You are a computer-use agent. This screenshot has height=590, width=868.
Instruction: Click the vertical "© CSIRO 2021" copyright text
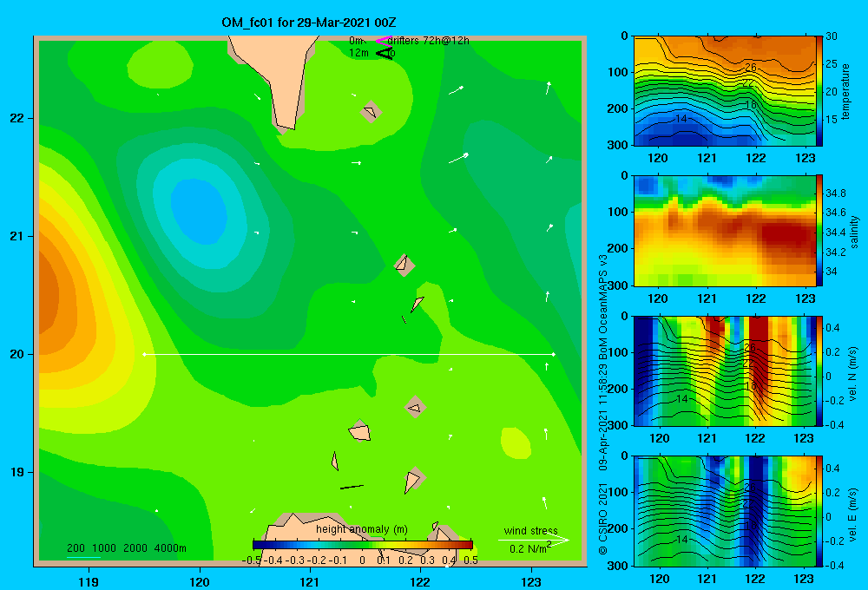point(603,519)
